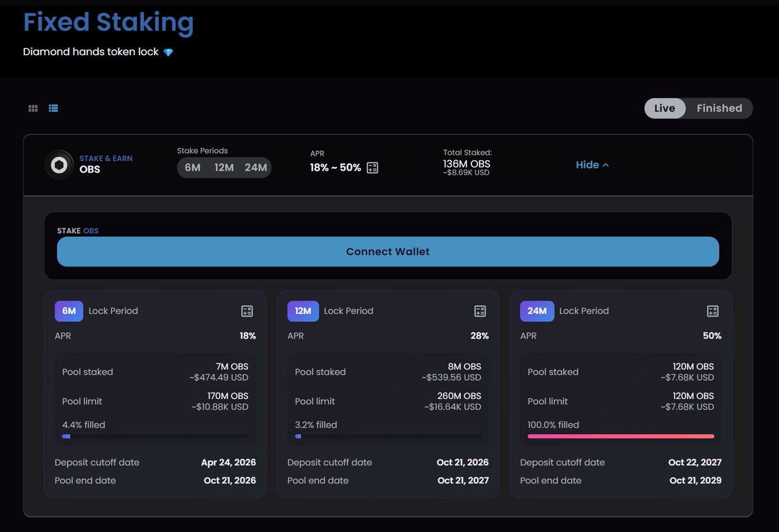Choose the 24M stake period chip

[256, 167]
